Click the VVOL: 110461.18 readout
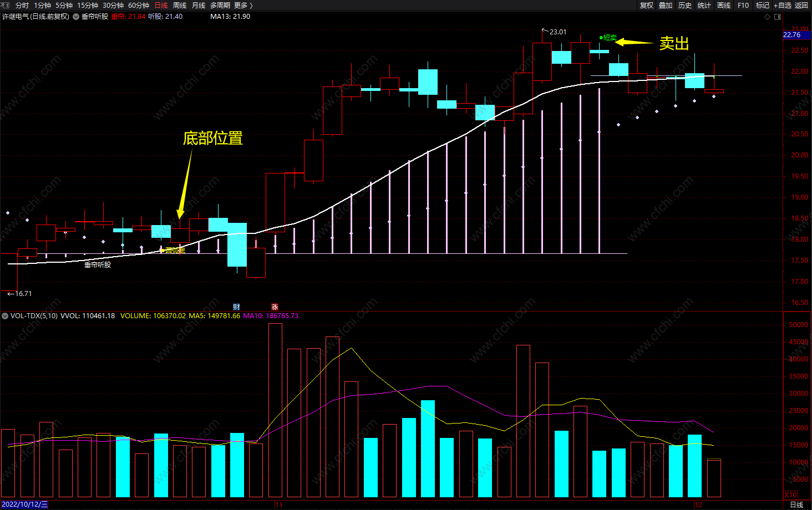The width and height of the screenshot is (812, 510). coord(88,316)
